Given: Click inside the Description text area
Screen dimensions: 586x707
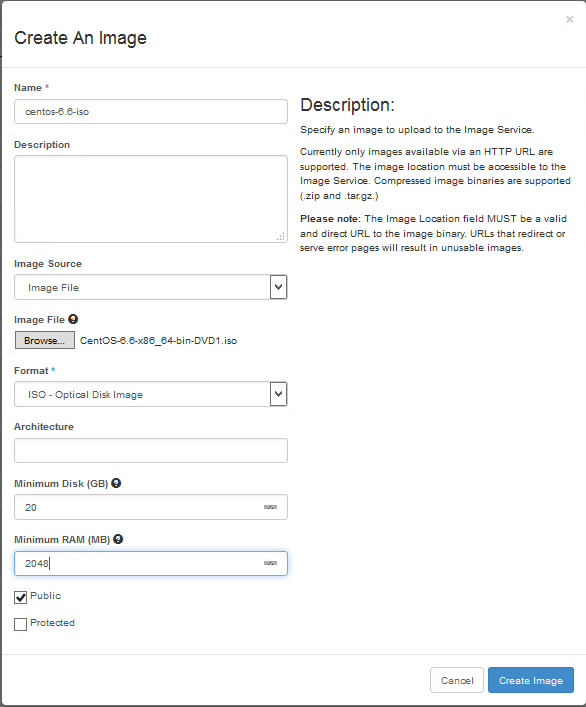Looking at the screenshot, I should point(151,199).
